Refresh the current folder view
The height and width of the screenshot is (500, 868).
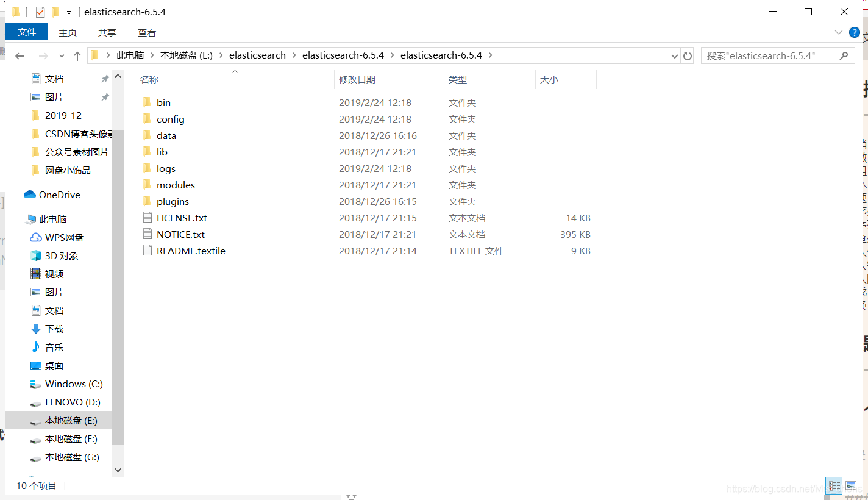coord(688,55)
